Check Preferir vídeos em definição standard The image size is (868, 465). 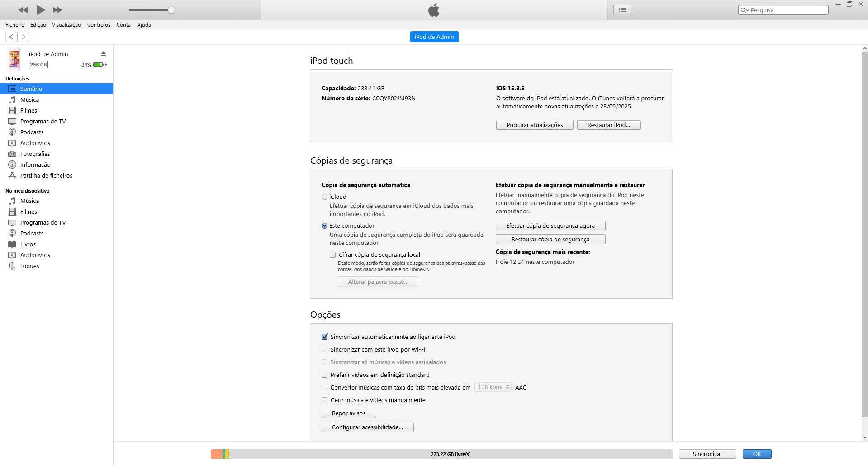tap(324, 375)
